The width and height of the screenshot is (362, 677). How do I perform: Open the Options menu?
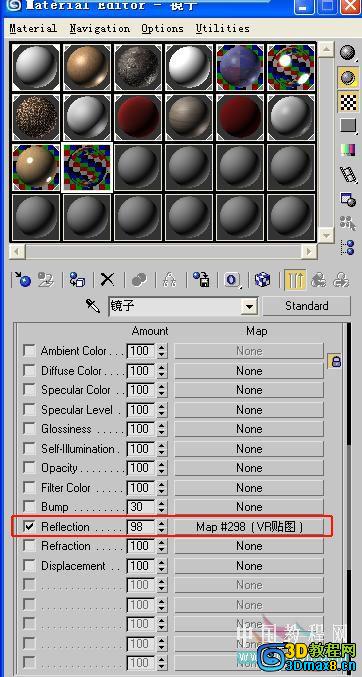click(x=162, y=28)
